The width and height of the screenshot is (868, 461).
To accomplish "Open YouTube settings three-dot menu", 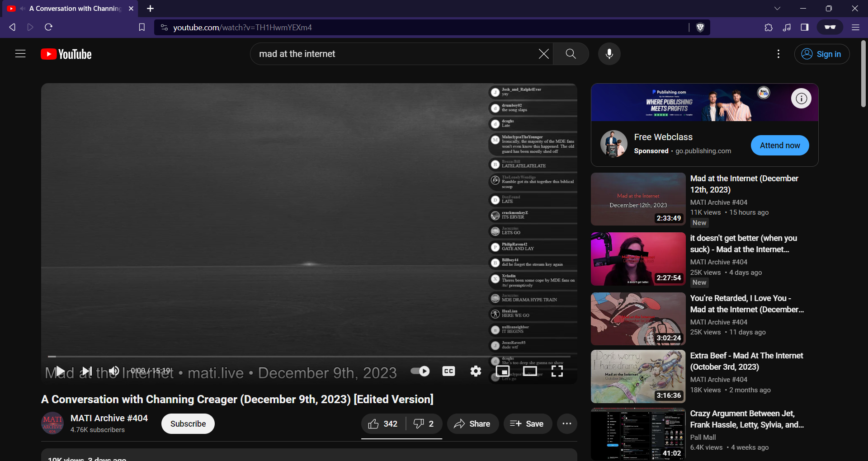I will (x=778, y=54).
